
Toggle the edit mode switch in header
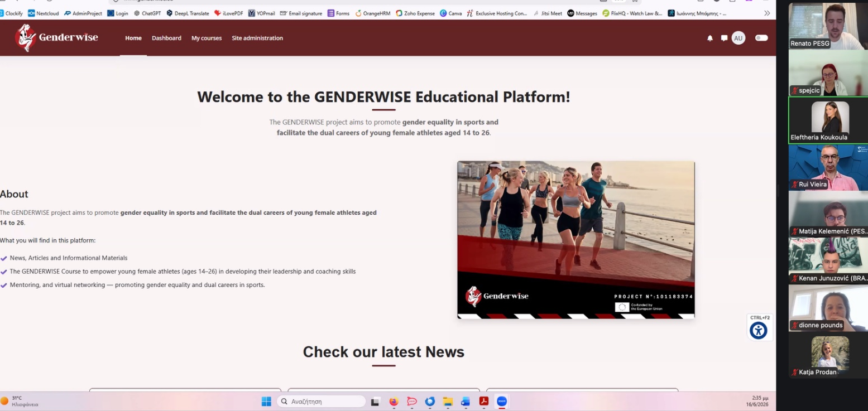coord(761,38)
